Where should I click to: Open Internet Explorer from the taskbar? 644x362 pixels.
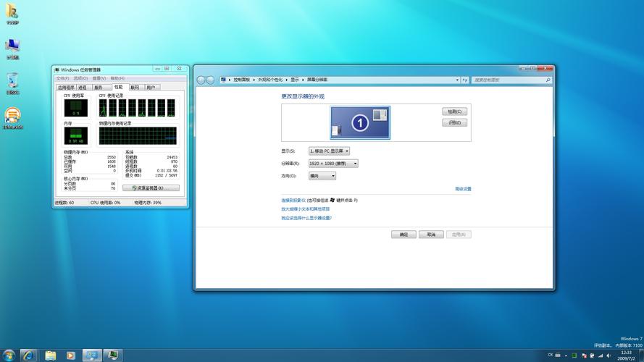pos(29,355)
